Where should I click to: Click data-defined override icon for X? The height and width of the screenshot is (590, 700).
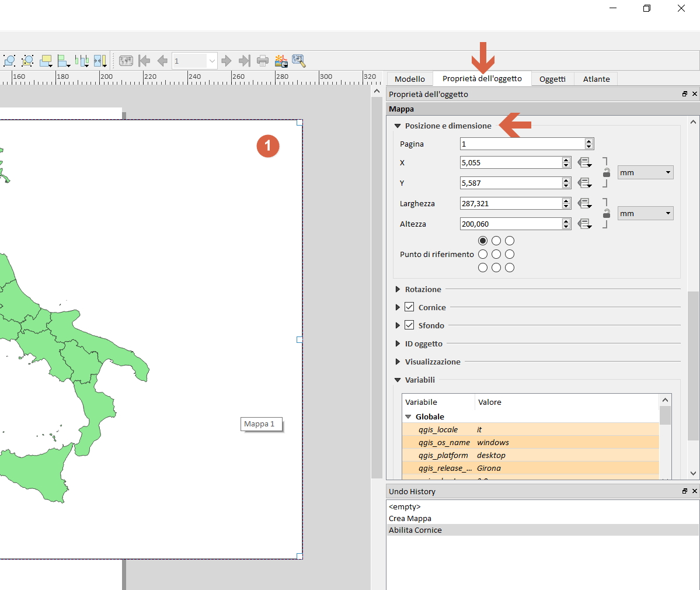tap(584, 163)
